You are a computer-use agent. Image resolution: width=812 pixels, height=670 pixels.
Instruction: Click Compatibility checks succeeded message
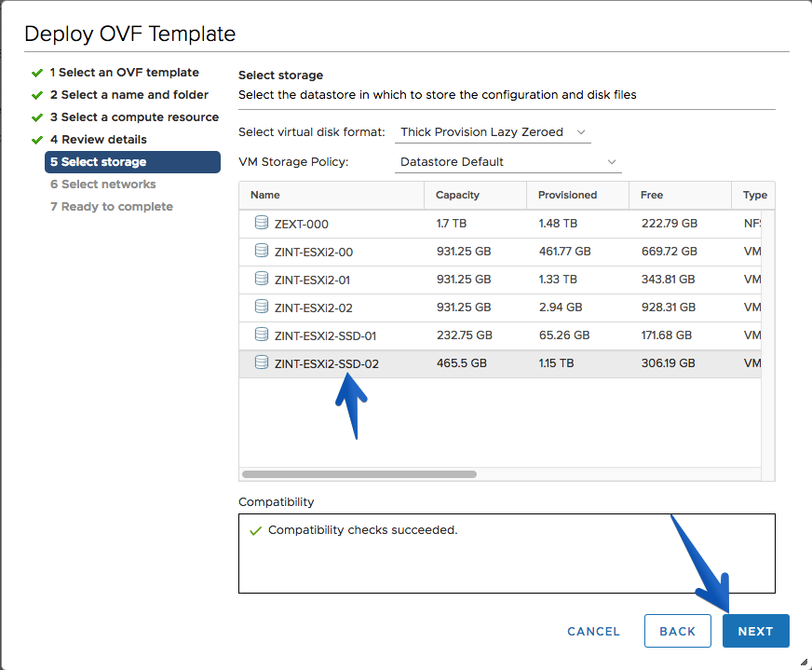362,530
